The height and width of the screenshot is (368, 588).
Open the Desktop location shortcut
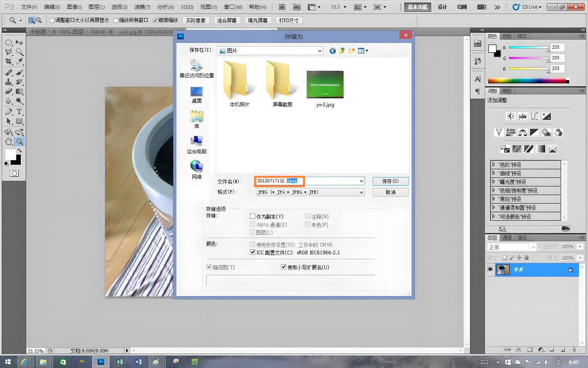point(196,94)
